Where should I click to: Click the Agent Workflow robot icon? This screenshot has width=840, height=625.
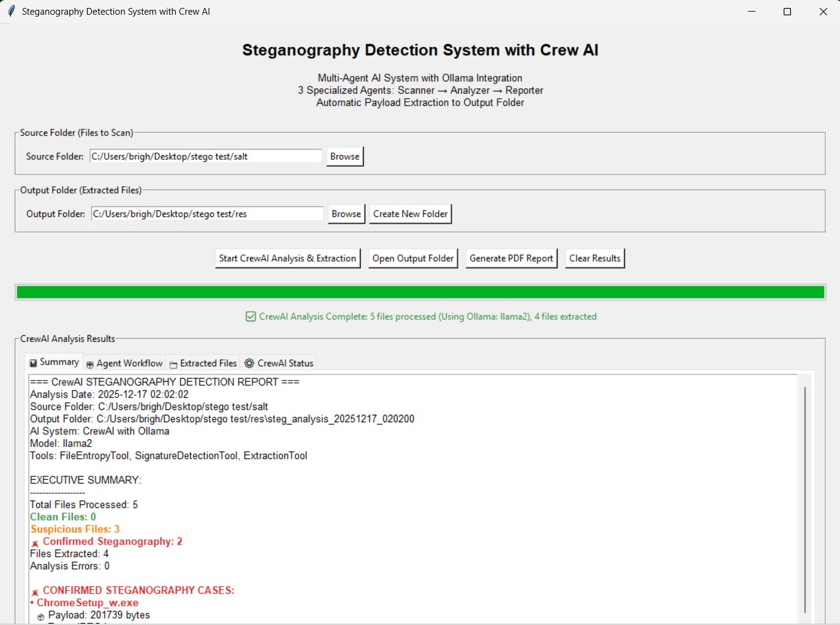click(90, 364)
